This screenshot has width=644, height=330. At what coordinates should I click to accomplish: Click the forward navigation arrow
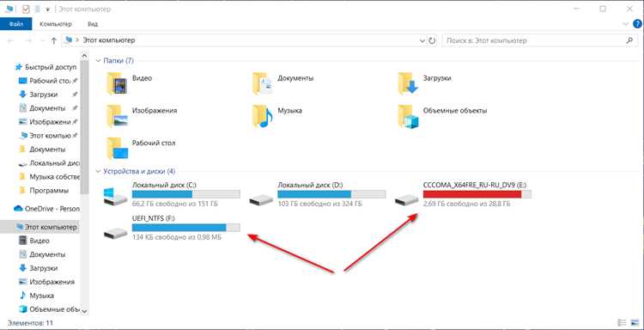pos(28,40)
